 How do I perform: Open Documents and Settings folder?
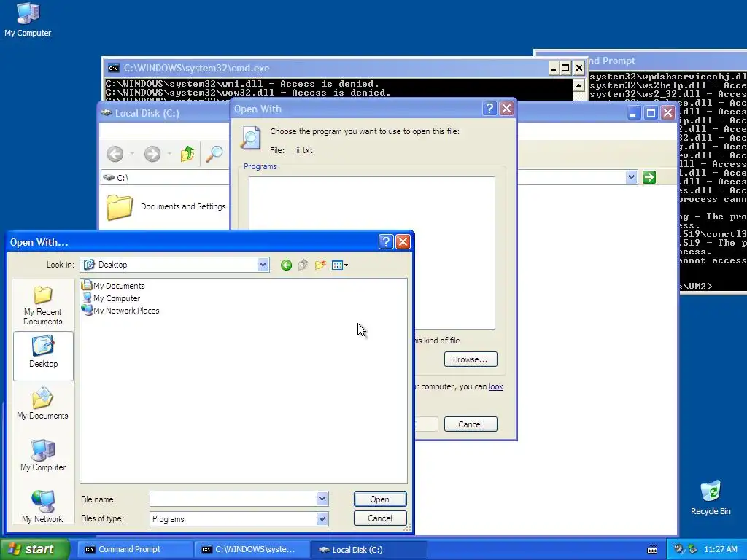click(166, 206)
